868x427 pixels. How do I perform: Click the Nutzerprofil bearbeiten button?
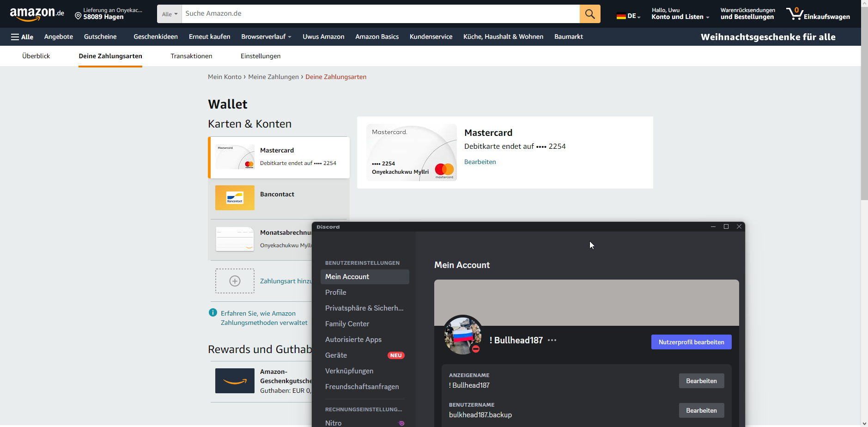[x=691, y=342]
